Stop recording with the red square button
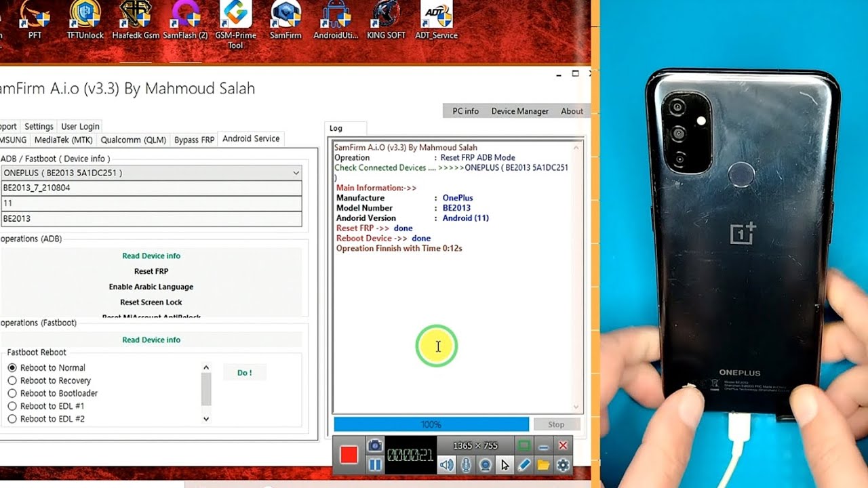The image size is (868, 488). click(x=349, y=455)
